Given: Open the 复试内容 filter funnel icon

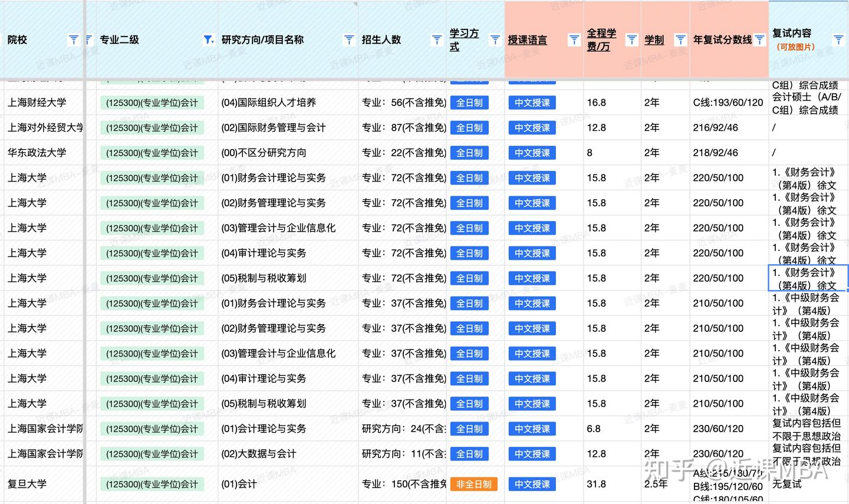Looking at the screenshot, I should pos(838,39).
